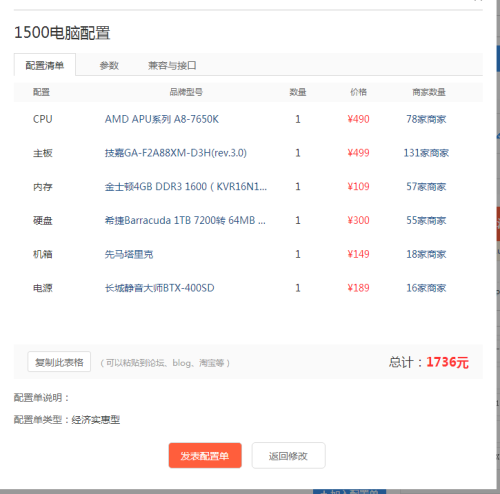Viewport: 500px width, 494px height.
Task: View 16家商家 for the power supply
Action: coord(426,288)
